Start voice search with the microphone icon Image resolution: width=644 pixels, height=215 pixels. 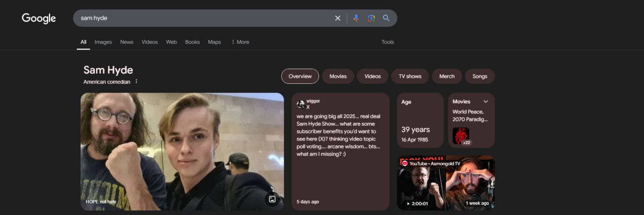click(x=356, y=18)
